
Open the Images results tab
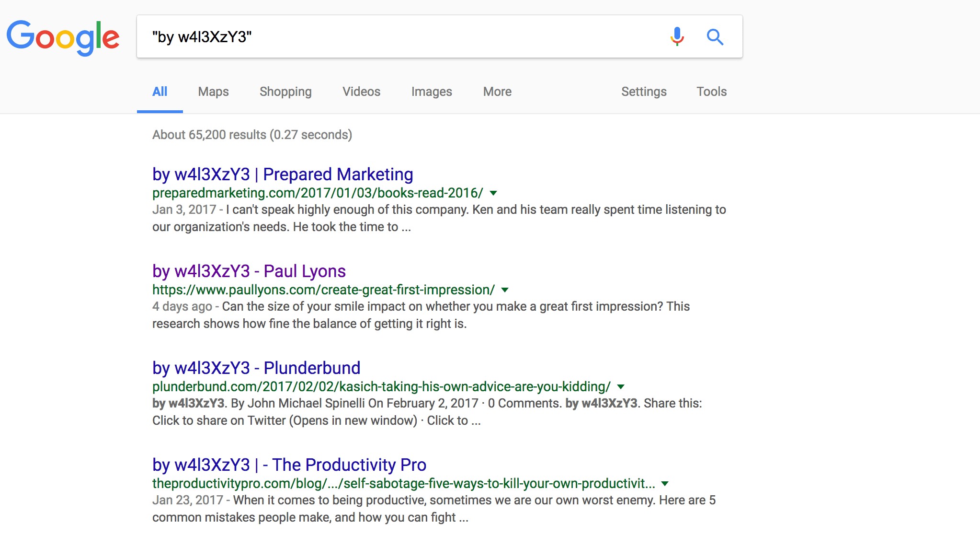point(431,92)
